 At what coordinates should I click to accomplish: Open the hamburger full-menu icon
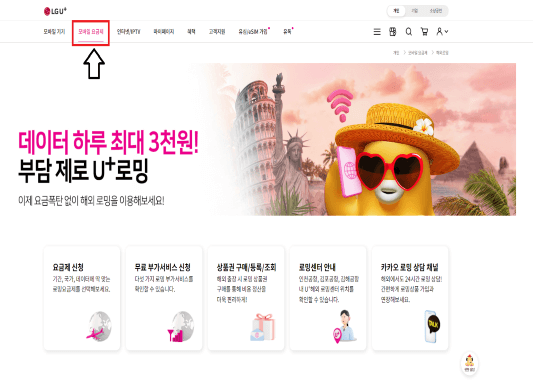(377, 32)
